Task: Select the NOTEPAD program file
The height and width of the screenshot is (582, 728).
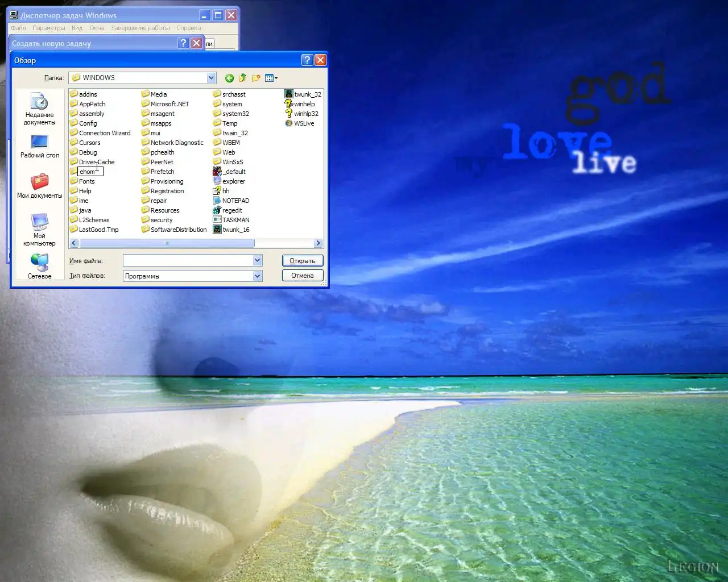Action: click(231, 201)
